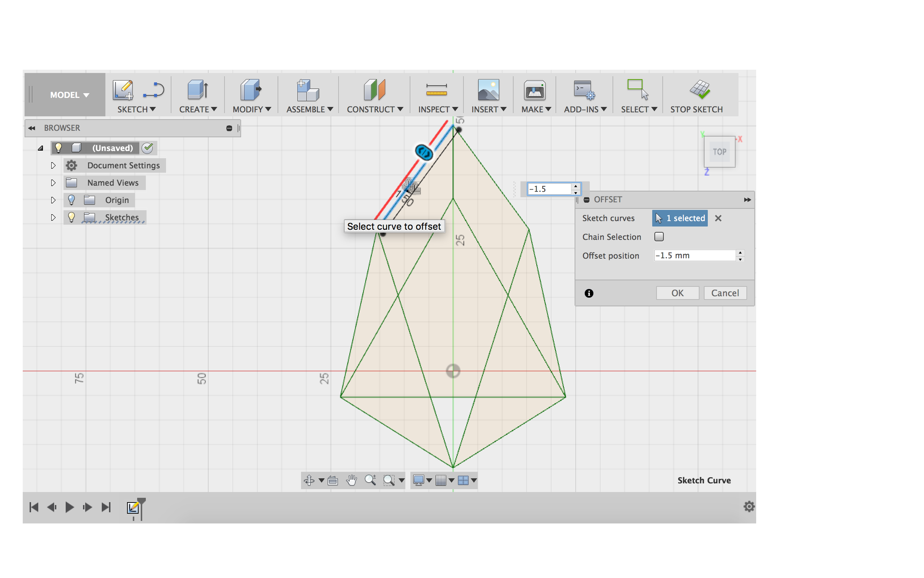This screenshot has height=578, width=924.
Task: Click the Press Pull icon under MODIFY
Action: [x=251, y=90]
